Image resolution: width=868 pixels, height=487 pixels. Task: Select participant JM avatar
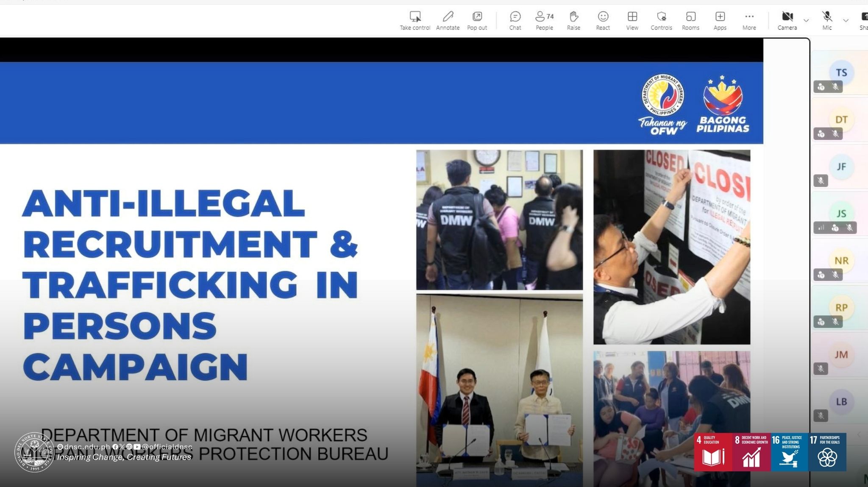pos(841,355)
